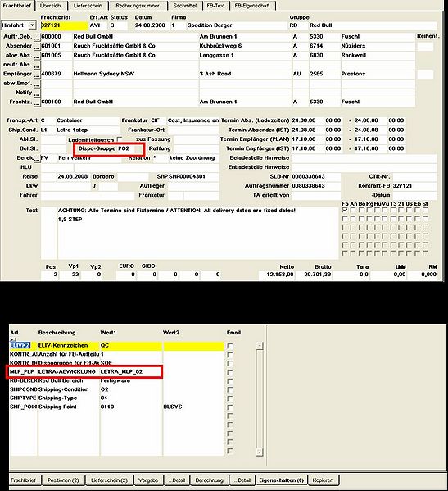448x491 pixels.
Task: Select the MLP_PLP LETRA-ABWICKLUNG row
Action: click(x=85, y=371)
